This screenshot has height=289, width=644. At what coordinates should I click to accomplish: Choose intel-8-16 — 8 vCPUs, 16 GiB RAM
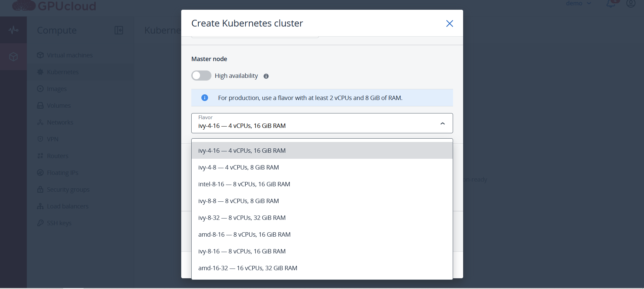click(322, 184)
